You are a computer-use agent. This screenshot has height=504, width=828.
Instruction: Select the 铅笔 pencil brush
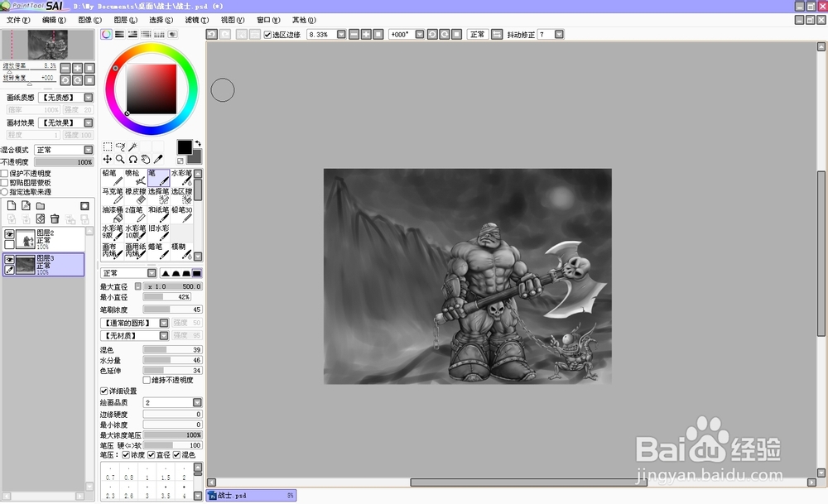coord(112,177)
